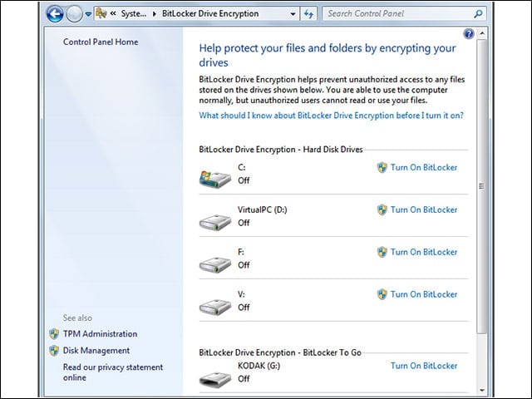The width and height of the screenshot is (532, 399).
Task: Turn On BitLocker for VirtualPC (D:)
Action: [x=424, y=209]
